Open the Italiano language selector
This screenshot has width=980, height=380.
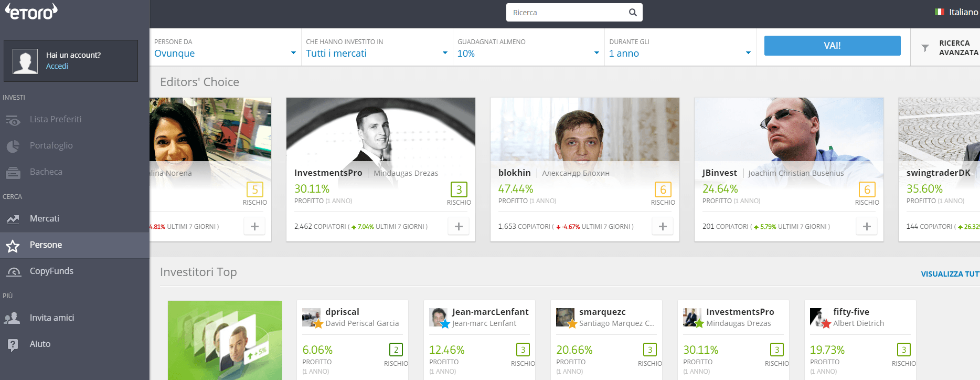(957, 12)
